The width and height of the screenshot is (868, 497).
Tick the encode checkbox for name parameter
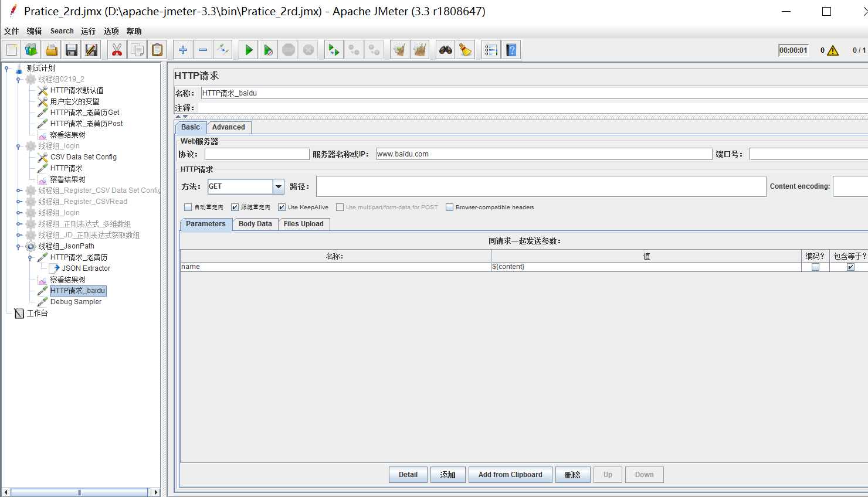[x=815, y=267]
